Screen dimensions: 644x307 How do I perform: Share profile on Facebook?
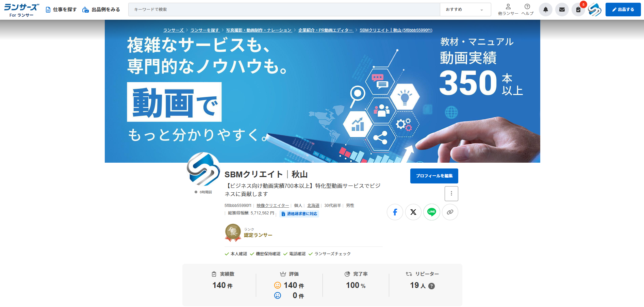tap(395, 212)
